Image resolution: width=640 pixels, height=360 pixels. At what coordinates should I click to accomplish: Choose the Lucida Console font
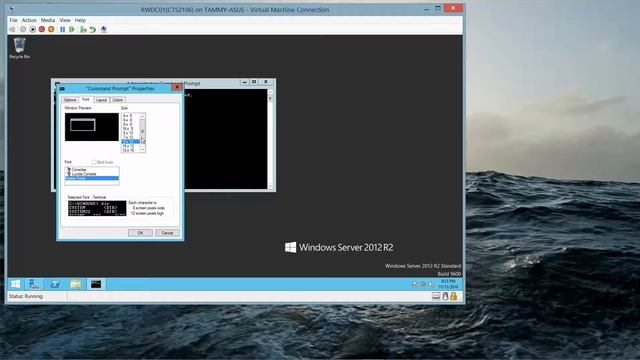92,174
